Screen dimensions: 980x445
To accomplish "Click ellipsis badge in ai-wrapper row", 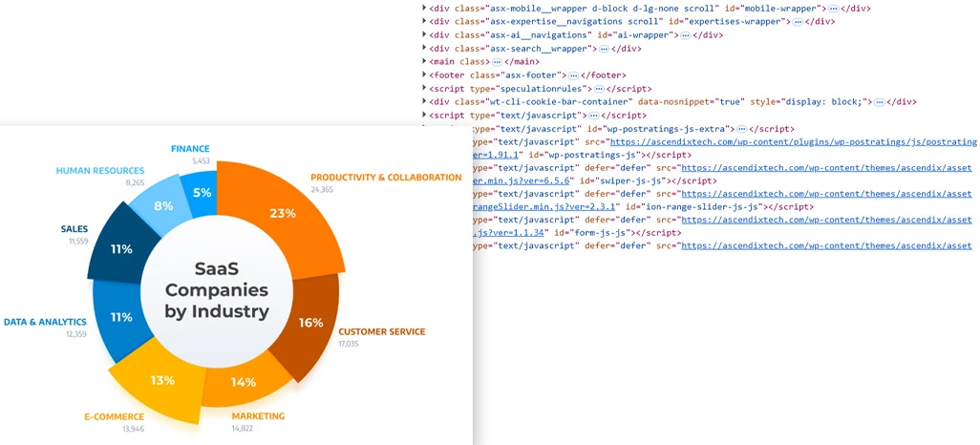I will 685,35.
